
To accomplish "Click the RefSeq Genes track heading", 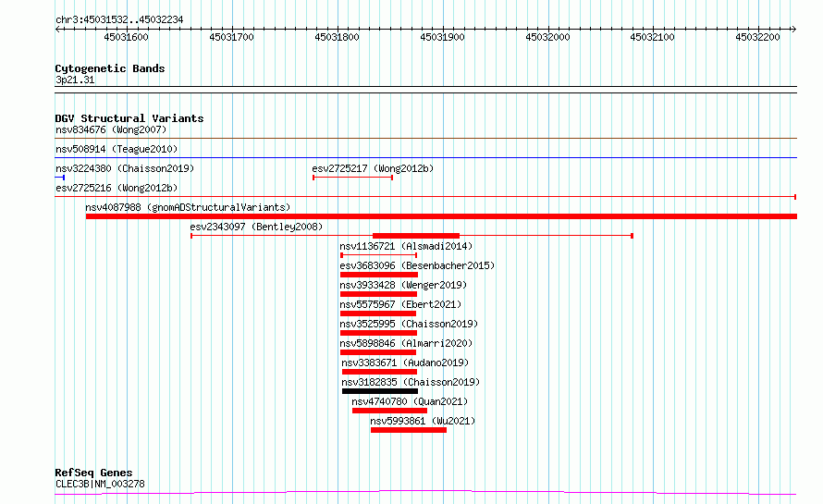I will [93, 473].
